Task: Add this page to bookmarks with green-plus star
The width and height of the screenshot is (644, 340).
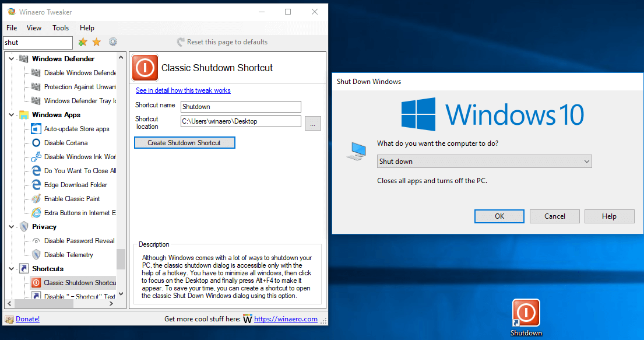Action: pos(83,42)
